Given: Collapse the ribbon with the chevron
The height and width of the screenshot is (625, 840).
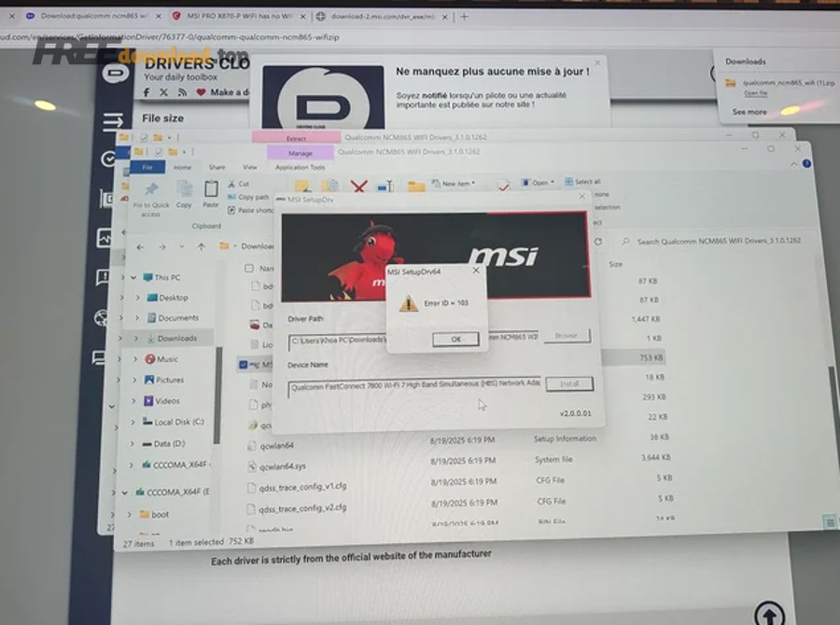Looking at the screenshot, I should tap(794, 164).
